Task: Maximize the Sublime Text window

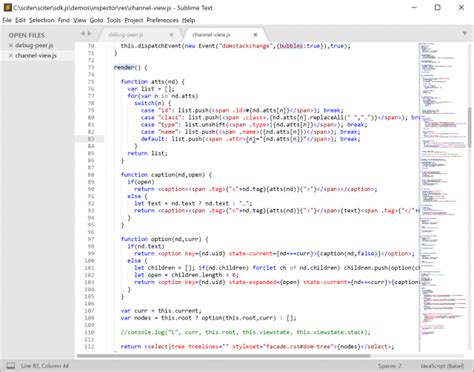Action: click(438, 7)
